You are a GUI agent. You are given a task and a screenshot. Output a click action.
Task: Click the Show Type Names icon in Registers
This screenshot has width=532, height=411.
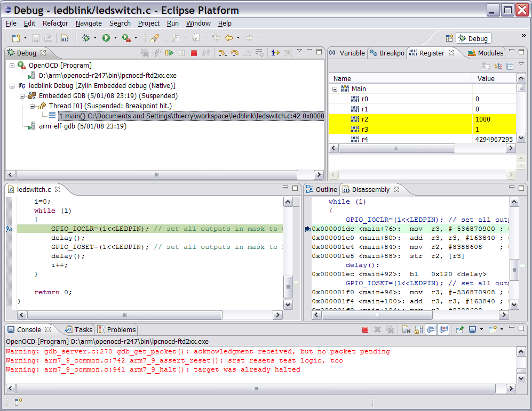click(x=486, y=67)
